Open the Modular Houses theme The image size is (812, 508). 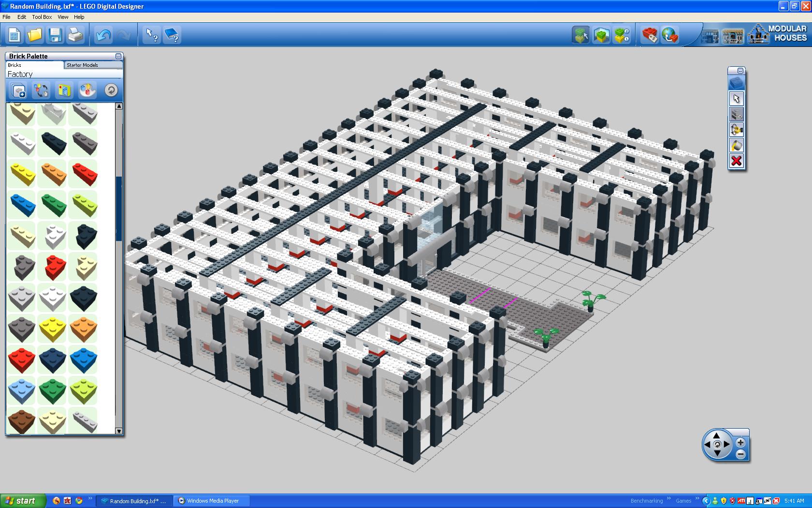pyautogui.click(x=777, y=34)
